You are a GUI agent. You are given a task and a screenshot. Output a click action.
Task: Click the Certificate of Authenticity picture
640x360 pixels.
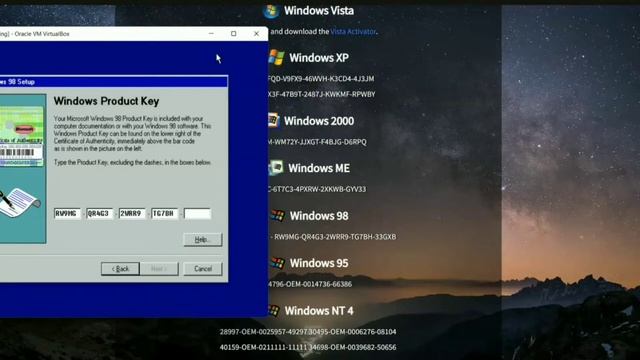point(22,136)
